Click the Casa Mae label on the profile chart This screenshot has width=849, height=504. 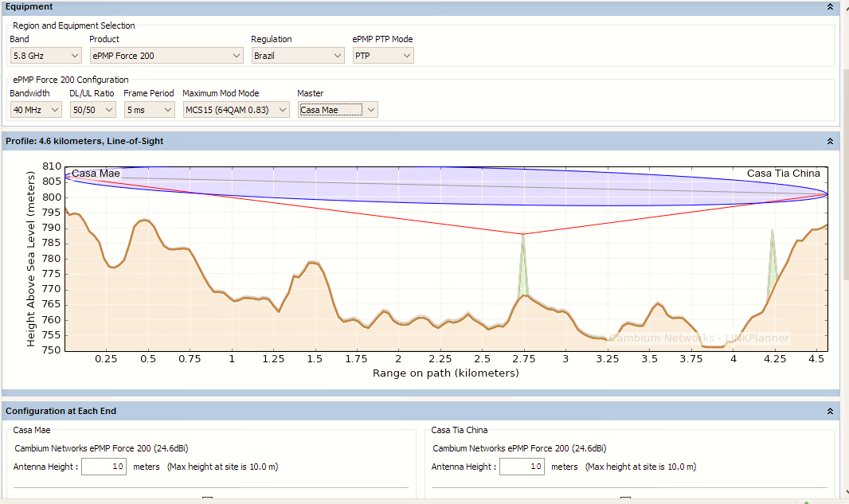pos(96,174)
